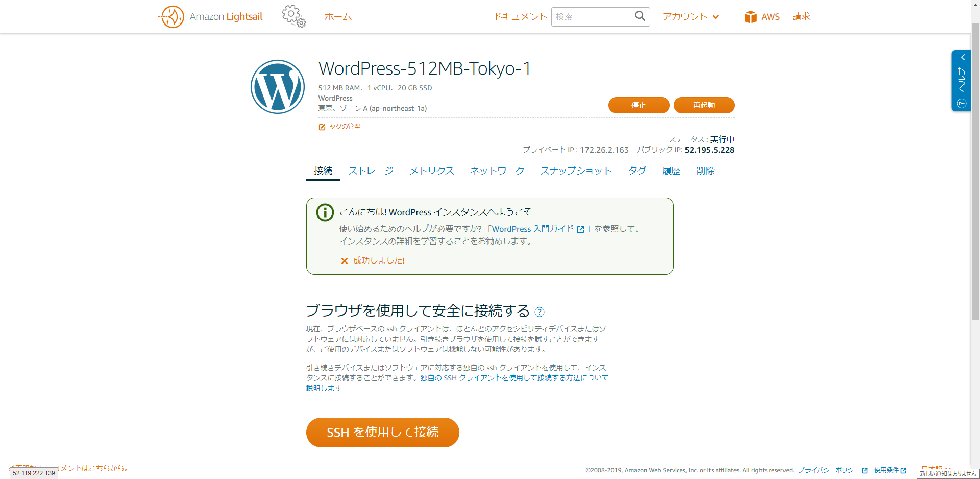980x479 pixels.
Task: Switch to the スナップショット tab
Action: 576,171
